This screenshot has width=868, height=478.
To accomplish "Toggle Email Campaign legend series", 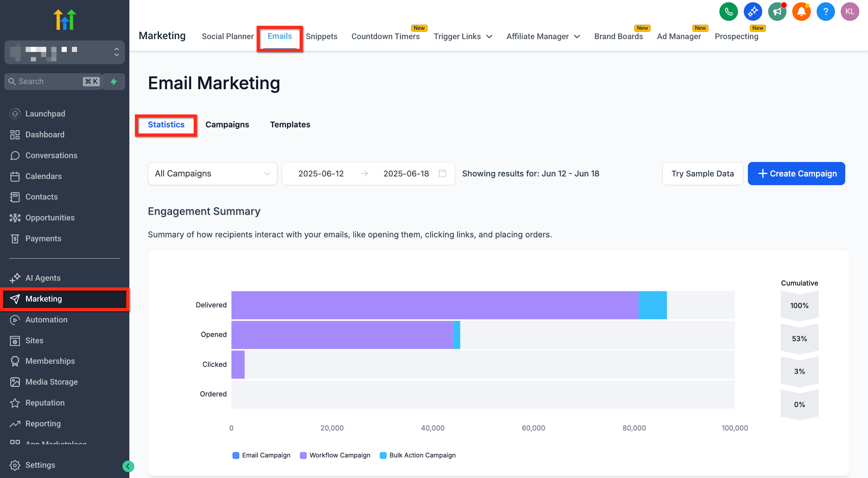I will click(x=262, y=455).
